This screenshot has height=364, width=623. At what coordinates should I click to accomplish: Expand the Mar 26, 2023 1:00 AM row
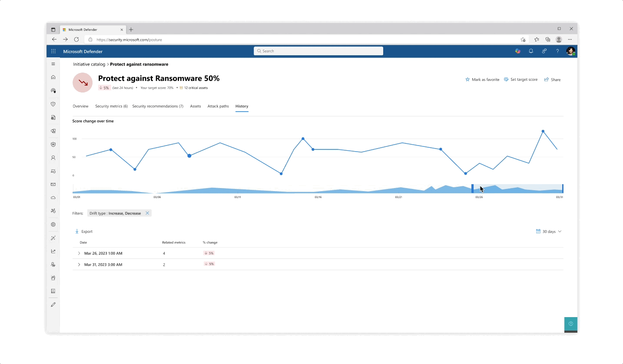click(x=79, y=253)
